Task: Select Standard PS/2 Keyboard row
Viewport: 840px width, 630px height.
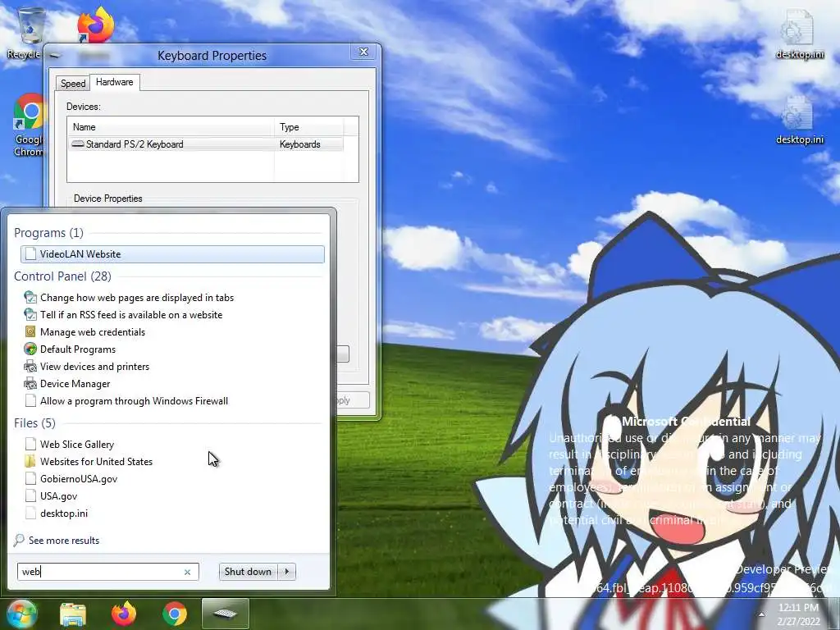Action: pos(206,144)
